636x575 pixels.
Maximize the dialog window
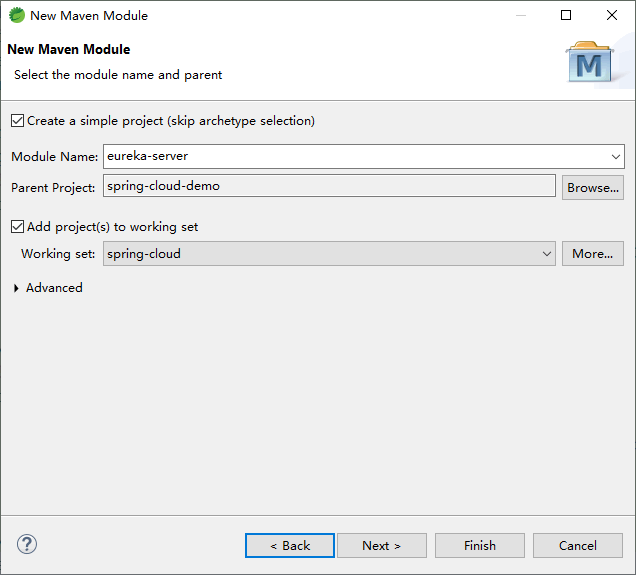[x=566, y=16]
